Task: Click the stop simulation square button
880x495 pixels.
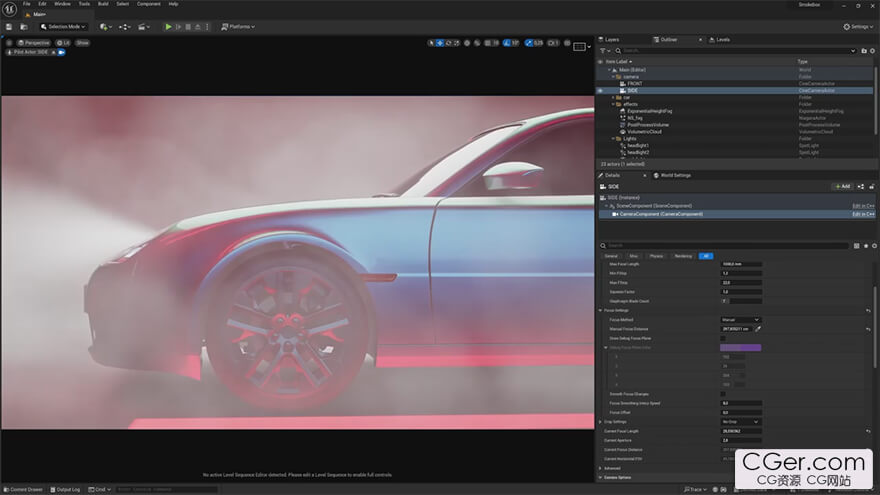Action: [x=188, y=26]
